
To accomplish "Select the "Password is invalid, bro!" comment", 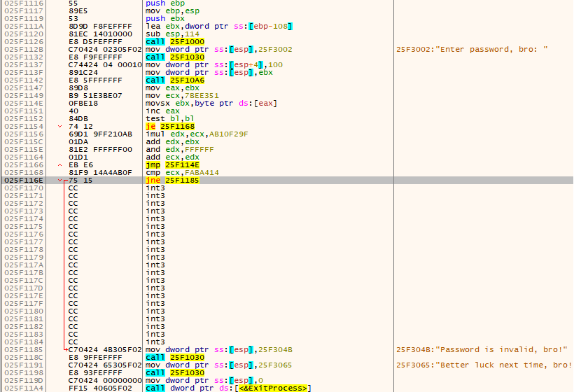I will click(481, 350).
